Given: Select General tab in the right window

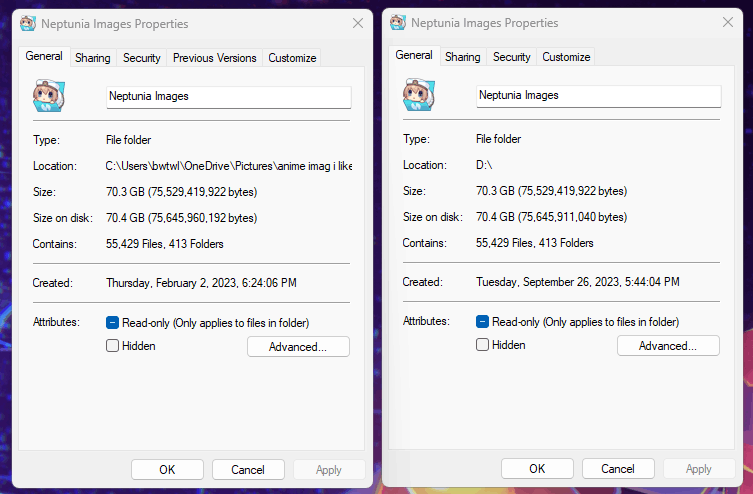Looking at the screenshot, I should (414, 55).
